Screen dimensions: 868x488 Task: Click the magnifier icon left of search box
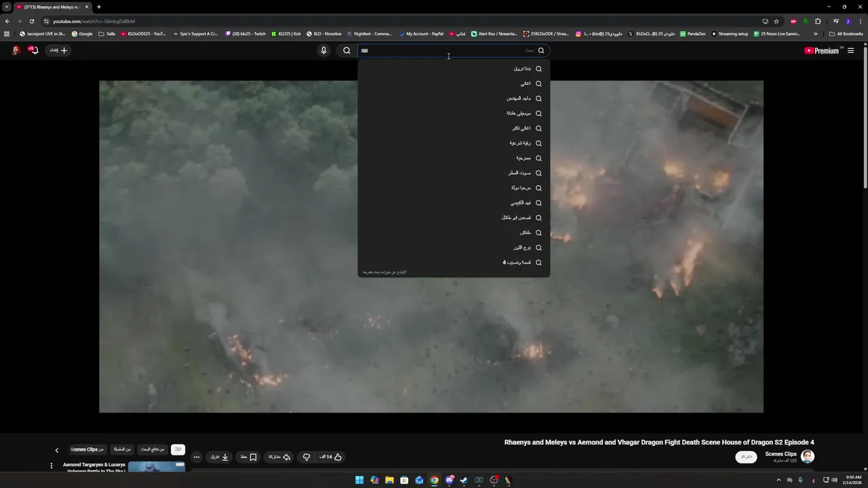point(347,50)
